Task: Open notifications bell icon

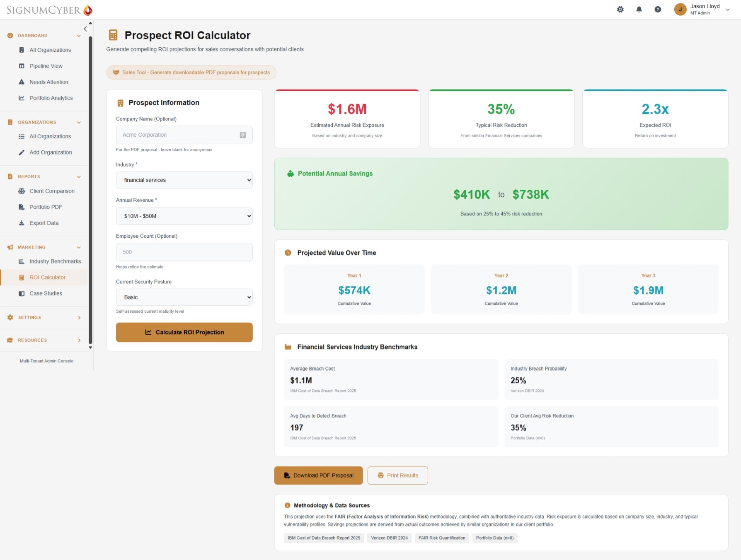Action: [639, 9]
